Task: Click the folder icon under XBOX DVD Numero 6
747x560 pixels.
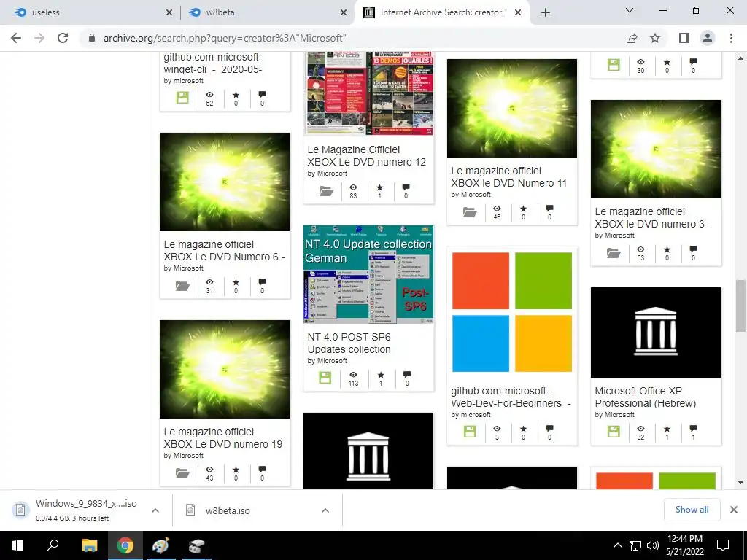Action: click(x=182, y=286)
